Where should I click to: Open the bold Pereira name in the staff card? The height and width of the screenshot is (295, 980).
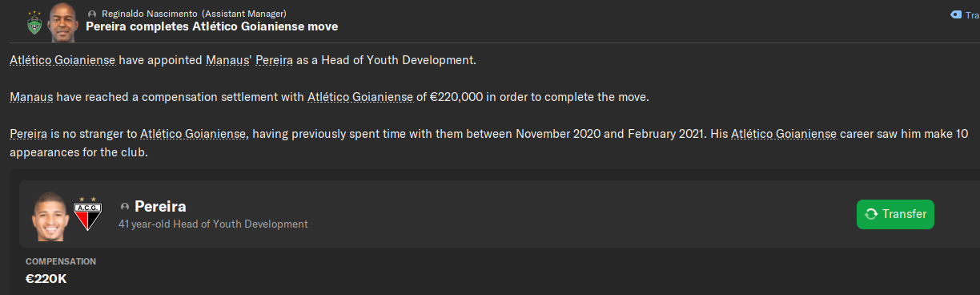(160, 206)
